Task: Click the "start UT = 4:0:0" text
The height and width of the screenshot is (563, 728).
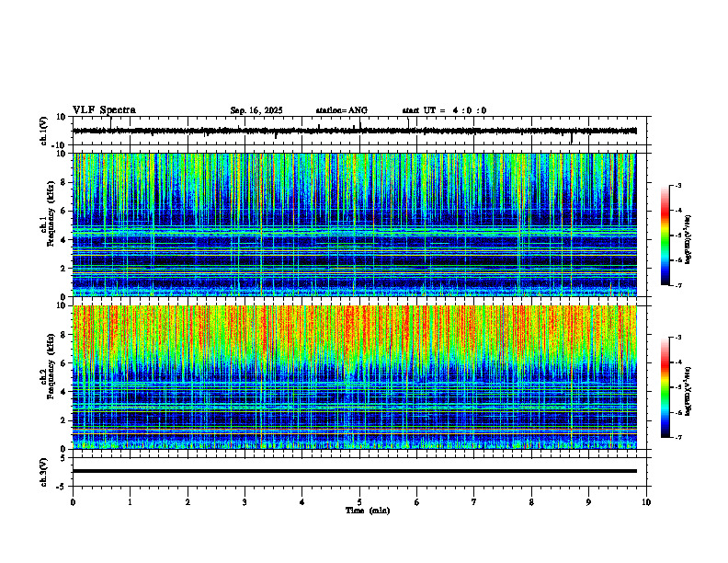Action: [x=444, y=110]
